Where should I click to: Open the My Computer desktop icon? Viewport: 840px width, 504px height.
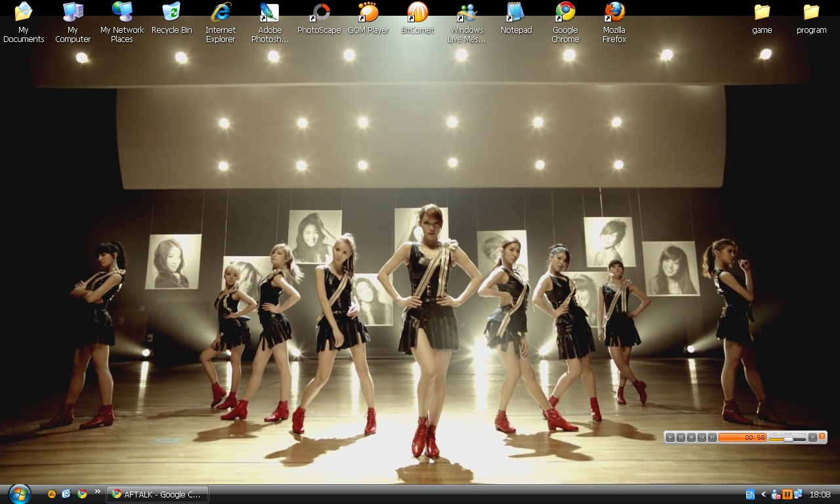point(73,22)
